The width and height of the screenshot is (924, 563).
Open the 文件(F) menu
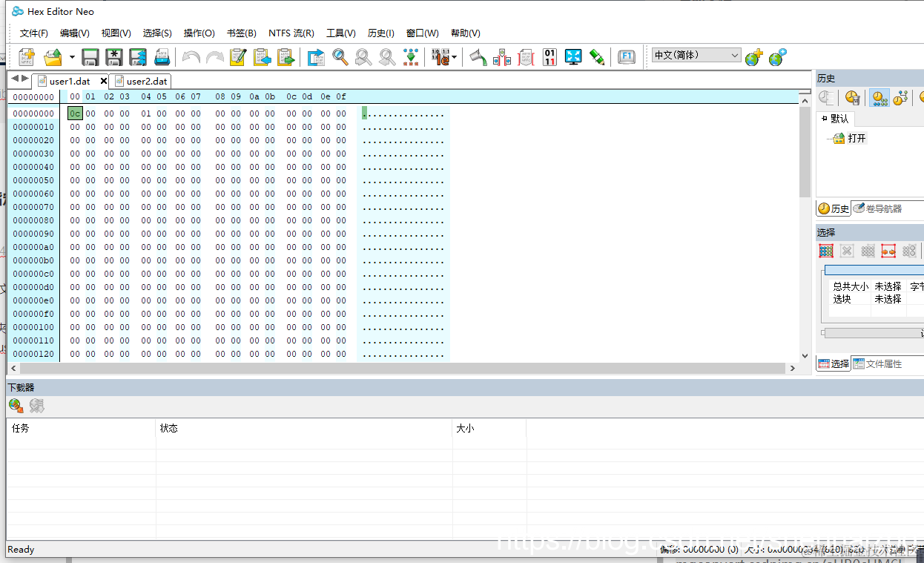[x=33, y=33]
